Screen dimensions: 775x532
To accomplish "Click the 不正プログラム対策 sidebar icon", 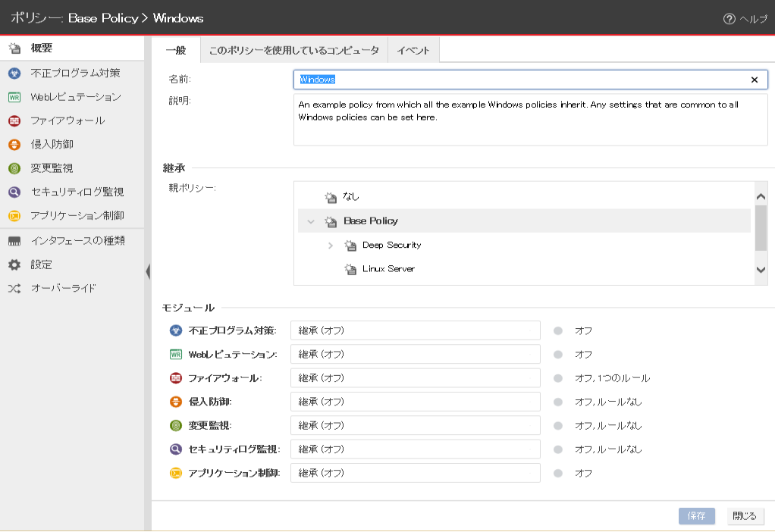I will coord(14,74).
